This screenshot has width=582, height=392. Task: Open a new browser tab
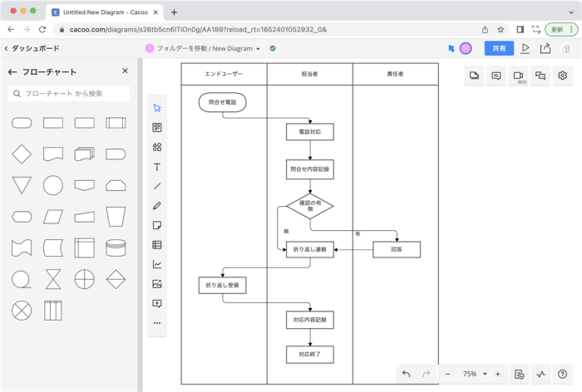174,12
